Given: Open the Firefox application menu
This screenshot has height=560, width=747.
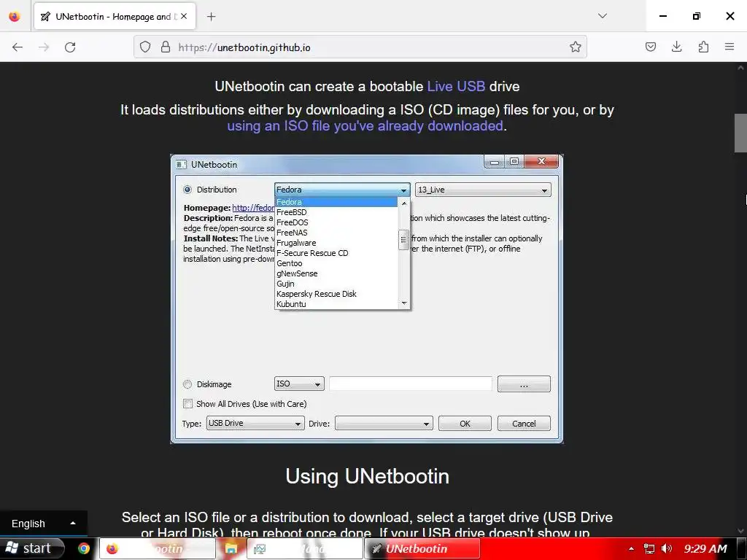Looking at the screenshot, I should pyautogui.click(x=729, y=47).
